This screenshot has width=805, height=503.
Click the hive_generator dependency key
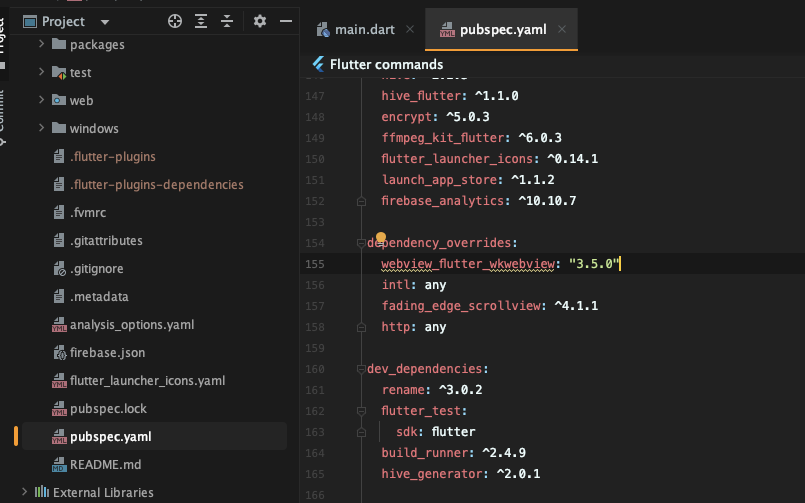(431, 474)
